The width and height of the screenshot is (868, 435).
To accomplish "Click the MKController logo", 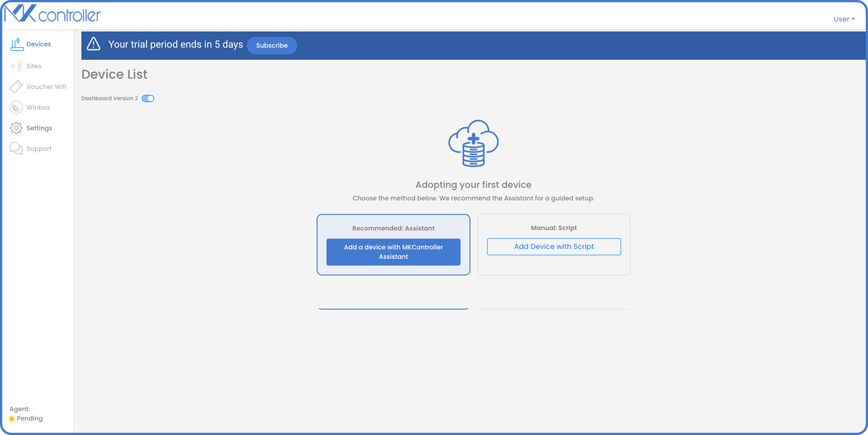I will [x=52, y=13].
